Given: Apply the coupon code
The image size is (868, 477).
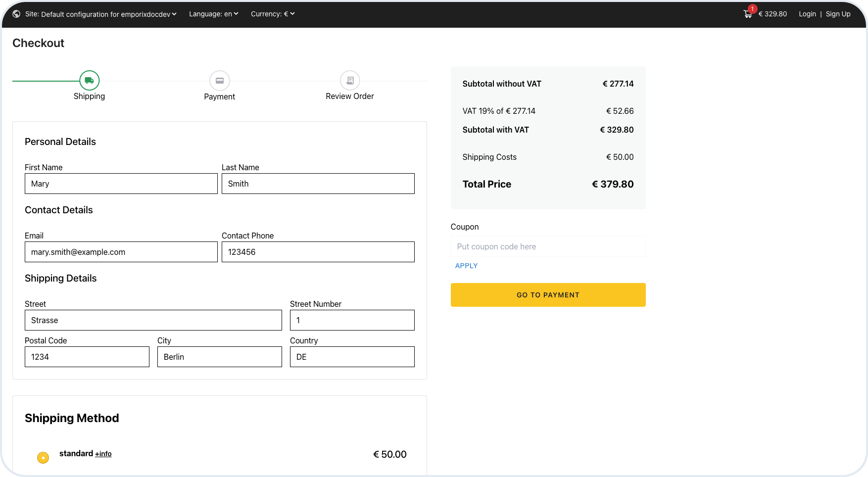Looking at the screenshot, I should click(x=466, y=266).
